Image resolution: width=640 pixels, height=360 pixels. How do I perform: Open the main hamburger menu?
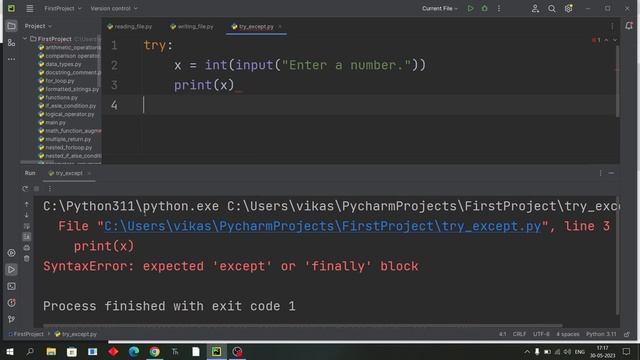pyautogui.click(x=30, y=8)
